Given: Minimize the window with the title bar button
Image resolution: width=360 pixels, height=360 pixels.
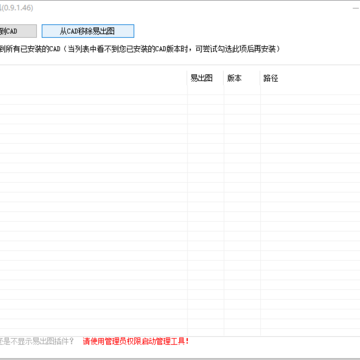Looking at the screenshot, I should (356, 8).
